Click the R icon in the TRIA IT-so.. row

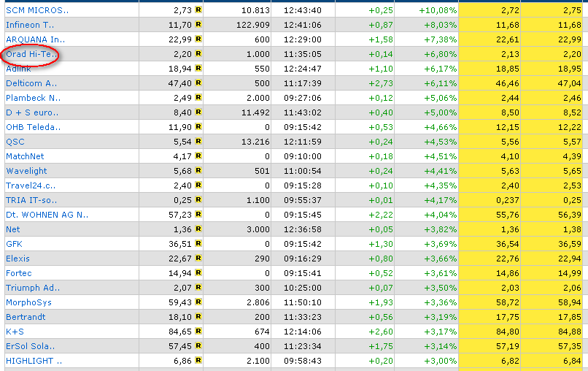[198, 200]
